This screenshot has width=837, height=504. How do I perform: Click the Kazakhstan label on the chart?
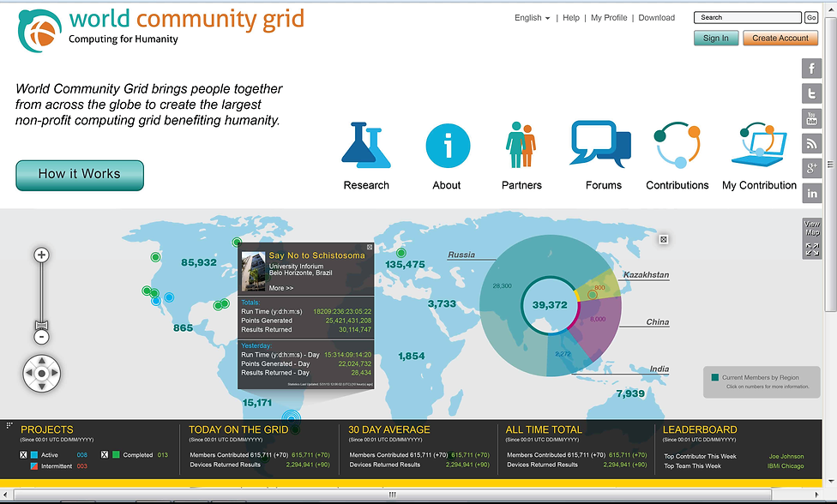coord(646,275)
